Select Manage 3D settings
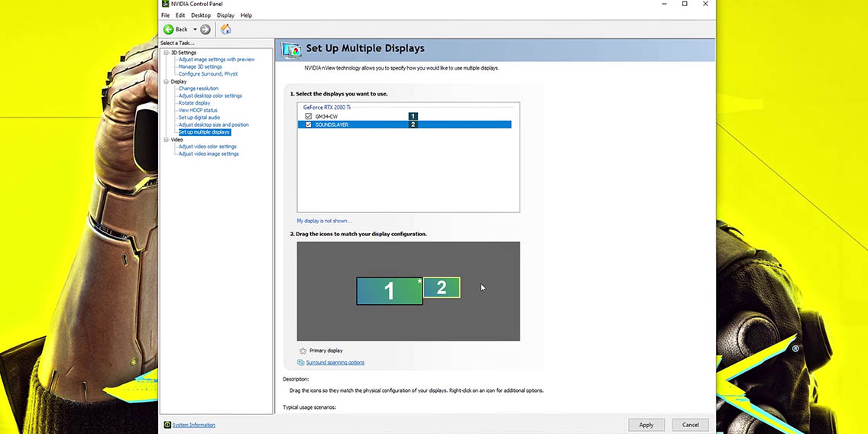This screenshot has width=868, height=434. click(x=200, y=66)
